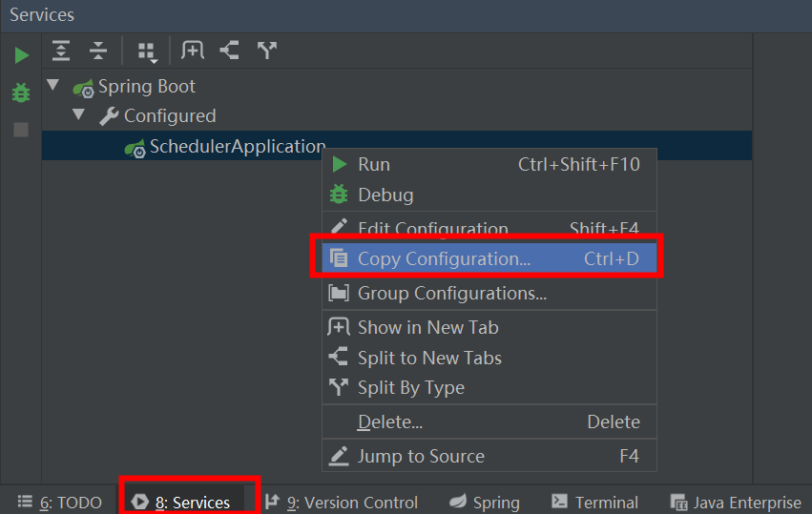Click the Services panel title

(42, 15)
